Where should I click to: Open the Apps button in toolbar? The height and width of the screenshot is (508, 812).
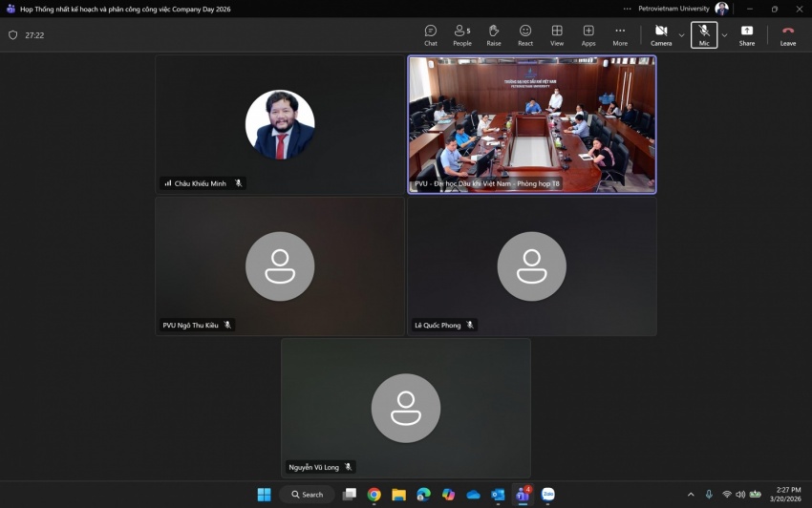pos(588,35)
